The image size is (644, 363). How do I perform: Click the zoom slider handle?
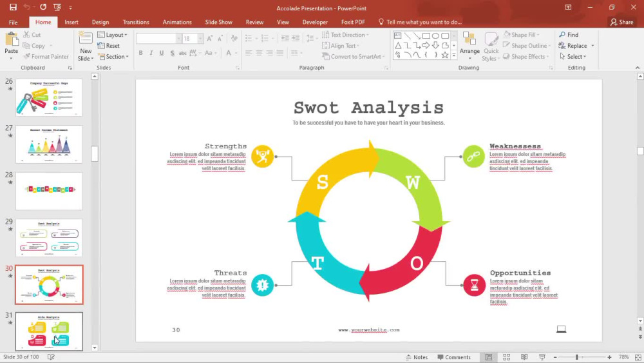577,357
